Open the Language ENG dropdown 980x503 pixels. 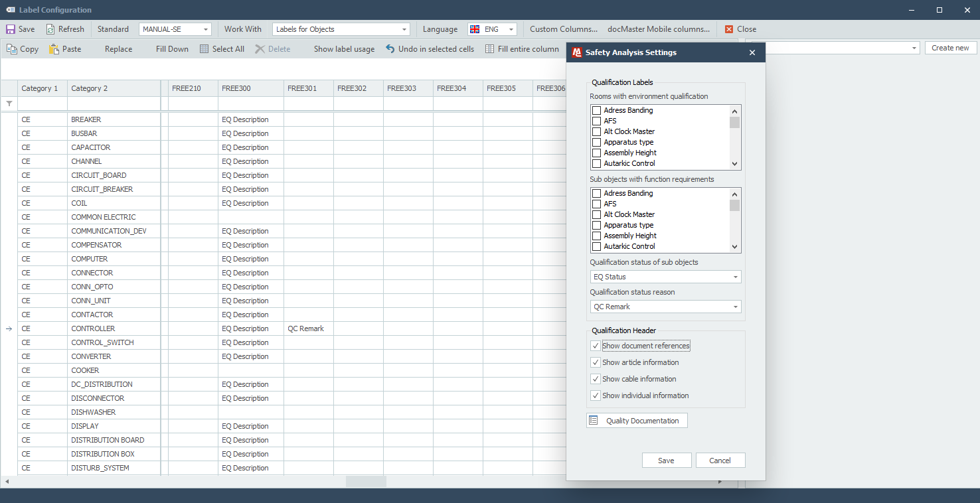click(511, 29)
